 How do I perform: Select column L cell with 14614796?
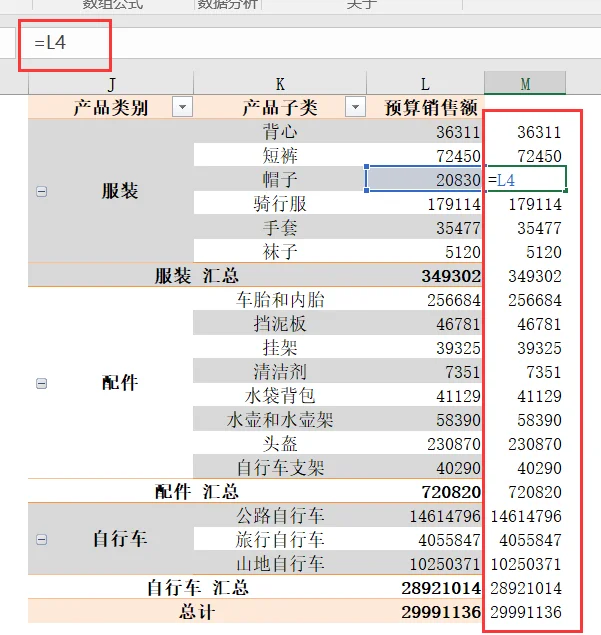(425, 516)
